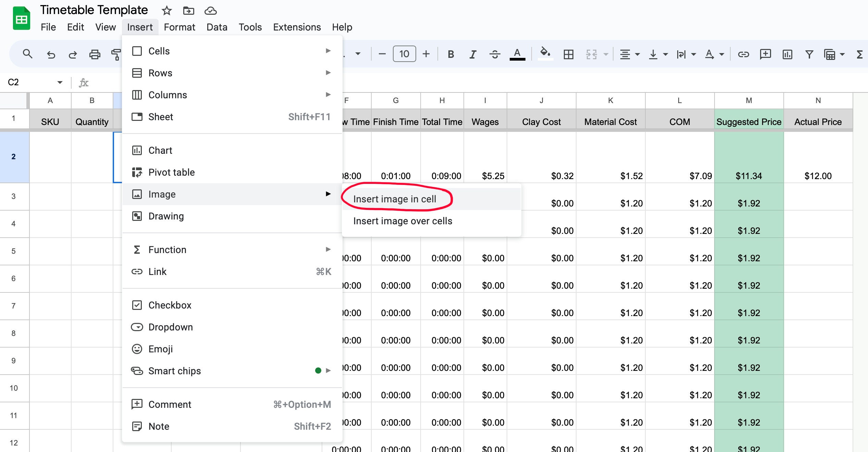Apply borders with the Borders icon
868x452 pixels.
pos(568,54)
